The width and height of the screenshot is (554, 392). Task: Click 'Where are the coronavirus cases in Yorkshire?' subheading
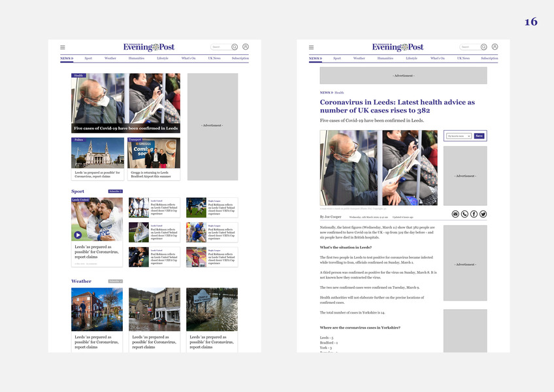[360, 328]
